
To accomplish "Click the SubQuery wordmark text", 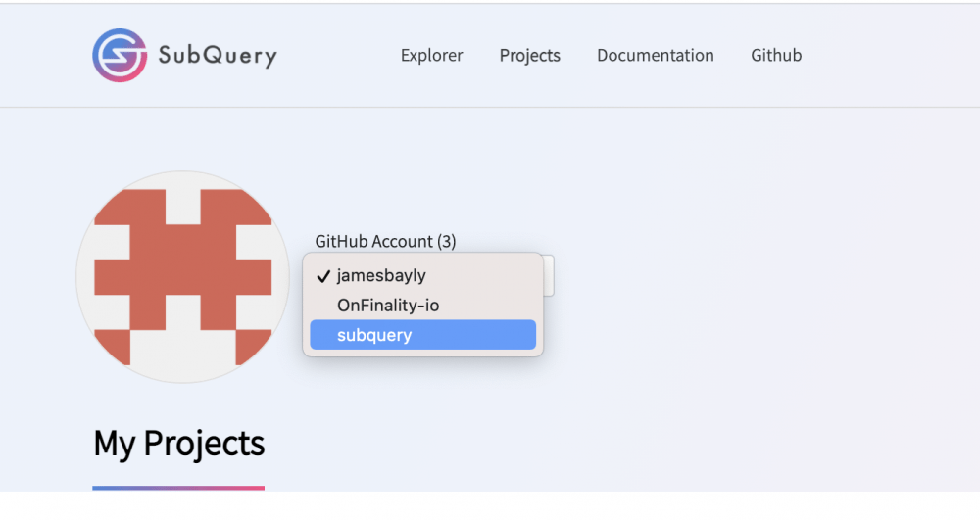I will coord(218,56).
